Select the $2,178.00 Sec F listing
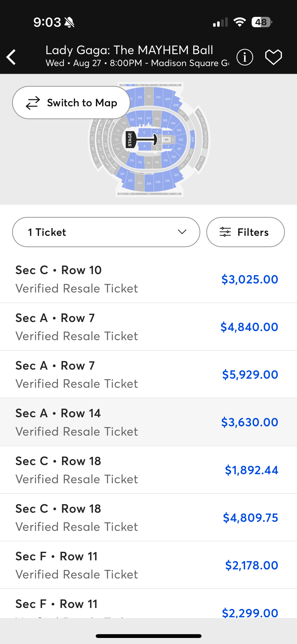Viewport: 297px width, 644px height. pyautogui.click(x=148, y=565)
